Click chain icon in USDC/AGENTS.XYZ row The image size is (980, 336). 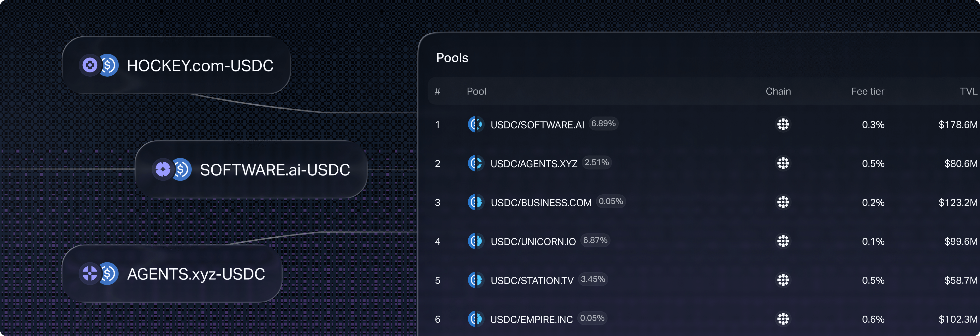point(783,164)
